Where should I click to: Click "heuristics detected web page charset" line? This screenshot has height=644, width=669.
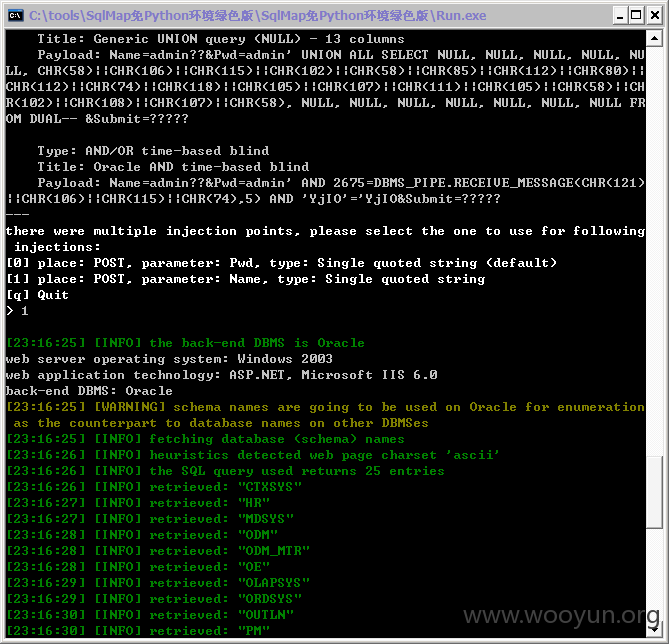click(x=253, y=455)
